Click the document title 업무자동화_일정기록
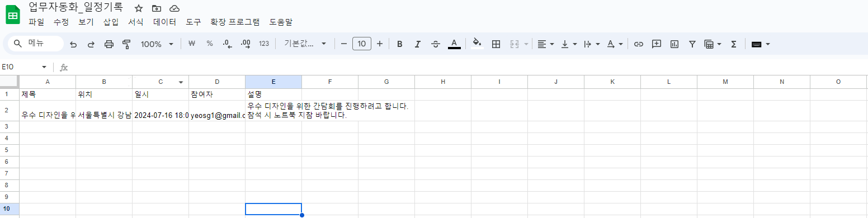Viewport: 868px width, 218px height. click(x=76, y=8)
